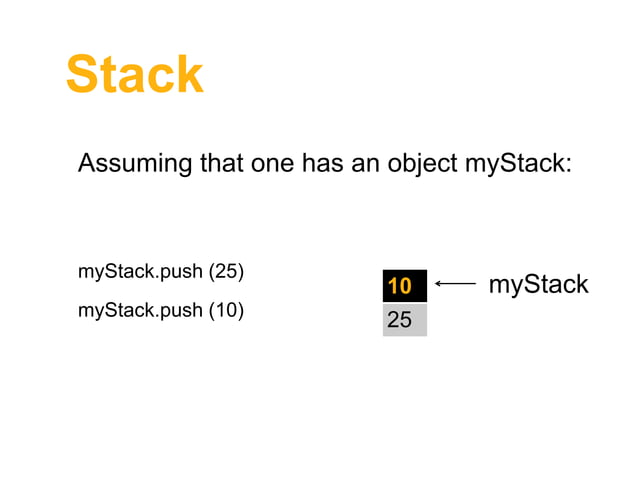Click myStack: at the sentence end

click(518, 163)
